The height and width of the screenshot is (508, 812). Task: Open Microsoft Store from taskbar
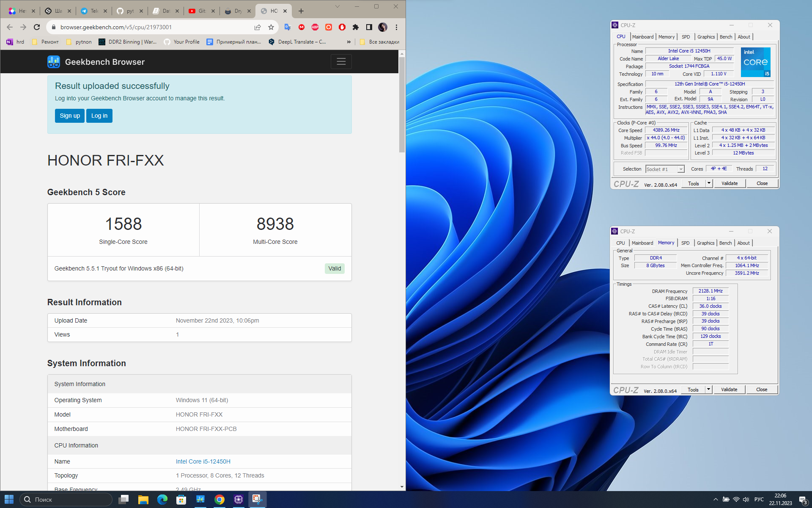pyautogui.click(x=181, y=500)
